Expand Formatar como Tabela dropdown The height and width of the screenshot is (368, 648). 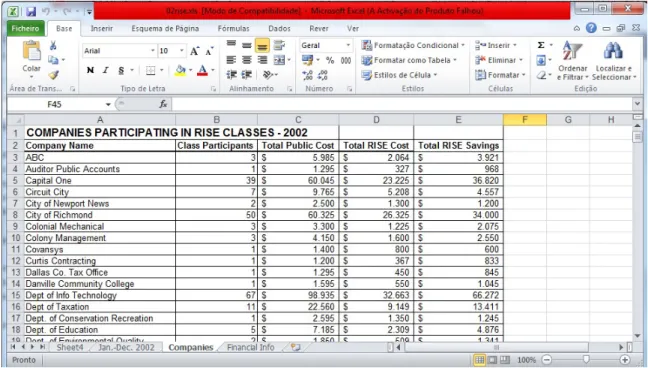point(455,60)
